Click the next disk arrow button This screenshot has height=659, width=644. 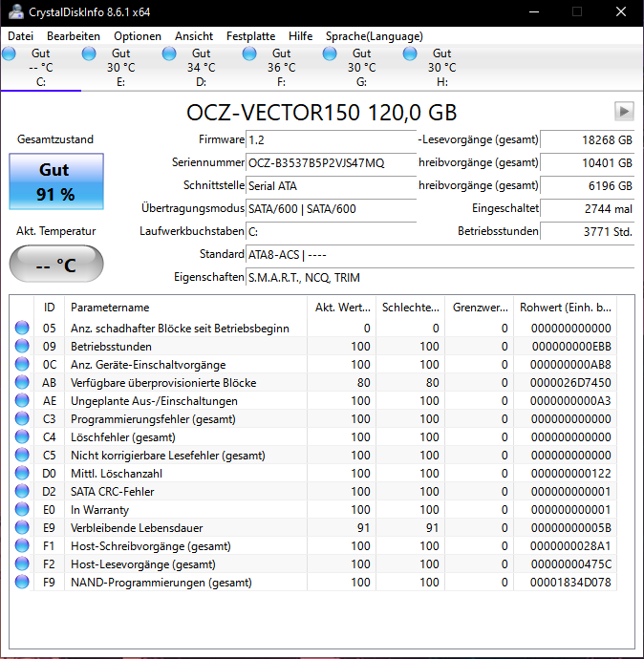[x=624, y=112]
